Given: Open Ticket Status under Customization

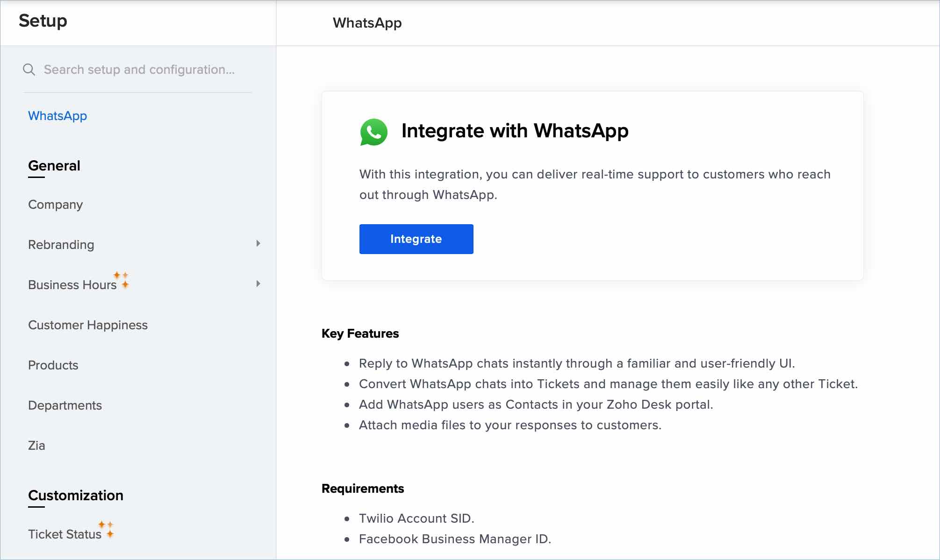Looking at the screenshot, I should coord(65,534).
